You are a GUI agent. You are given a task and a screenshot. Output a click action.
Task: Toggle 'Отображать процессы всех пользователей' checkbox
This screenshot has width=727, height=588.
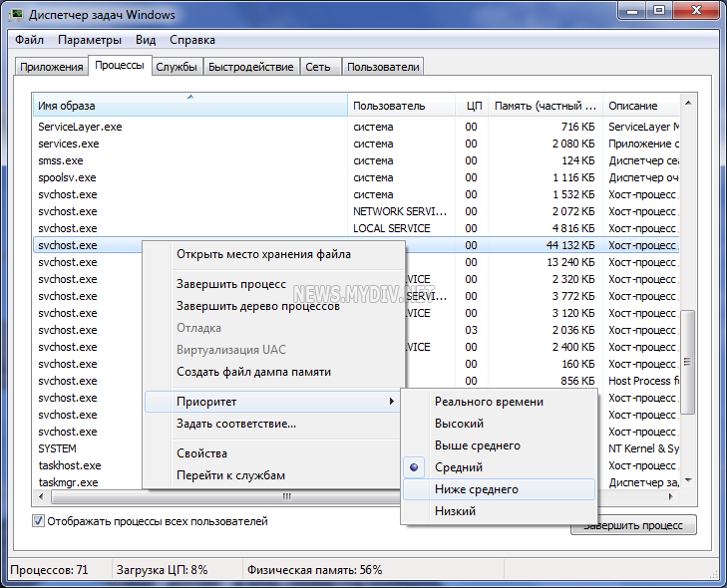(39, 521)
